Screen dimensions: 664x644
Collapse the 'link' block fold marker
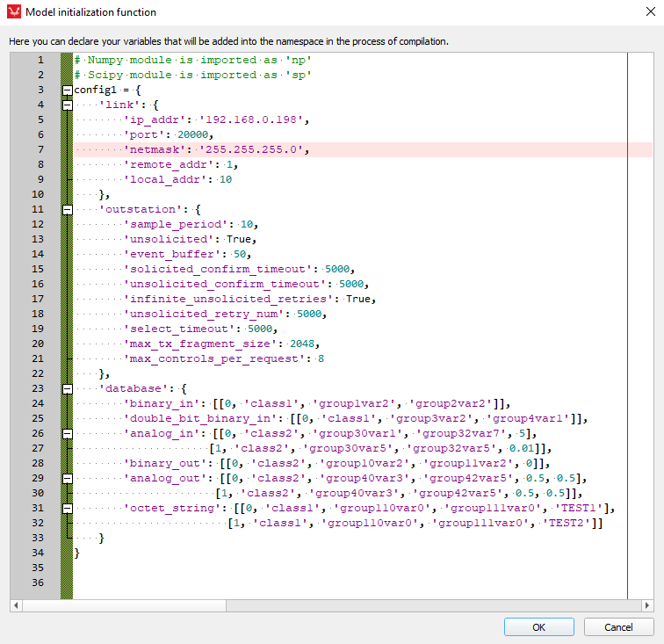click(x=67, y=105)
